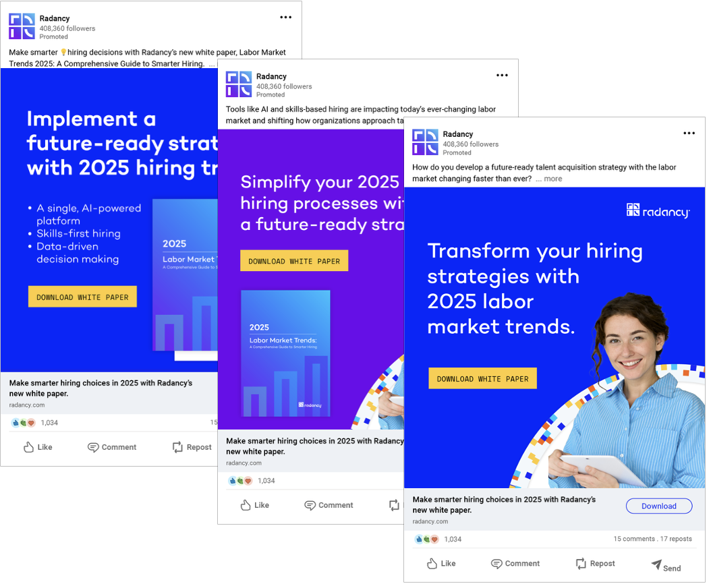Open the three-dot menu on the middle Radancy ad
This screenshot has height=588, width=711.
502,76
